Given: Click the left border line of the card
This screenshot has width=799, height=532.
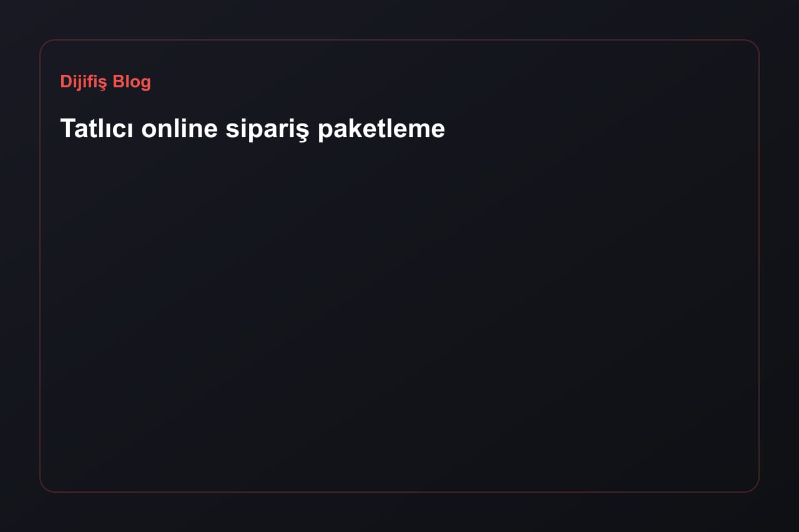Looking at the screenshot, I should [x=40, y=266].
